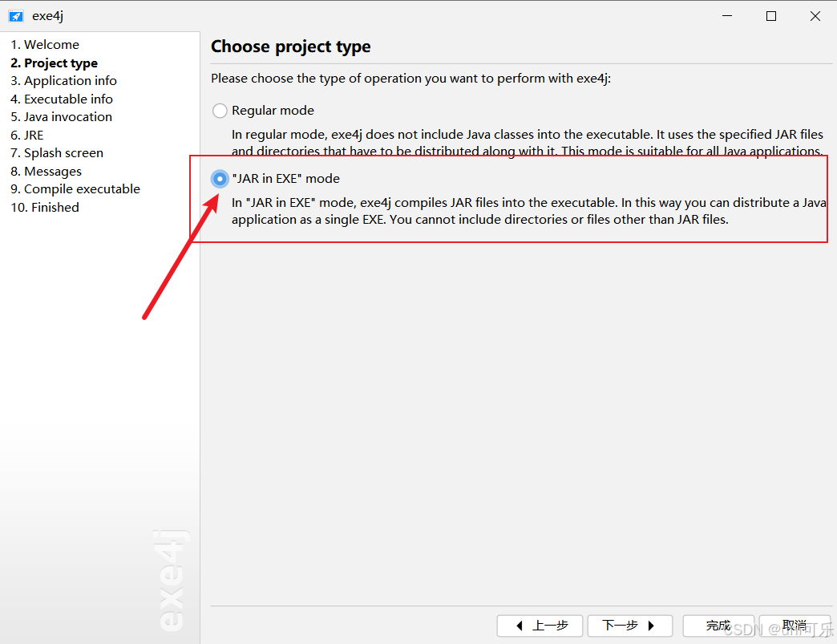Go to step 1. Welcome

tap(45, 44)
